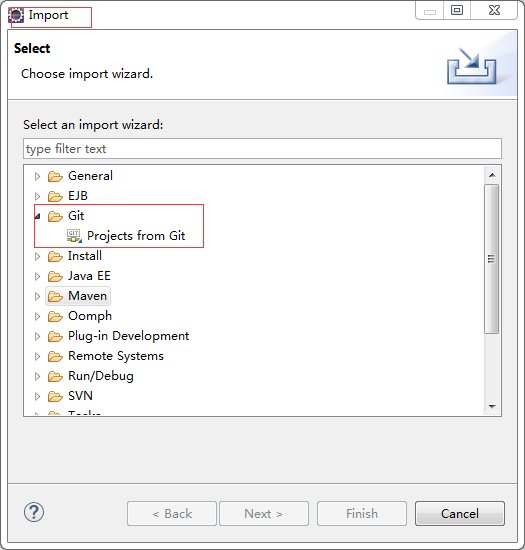Screen dimensions: 525x550
Task: Focus the type filter text field
Action: point(262,149)
